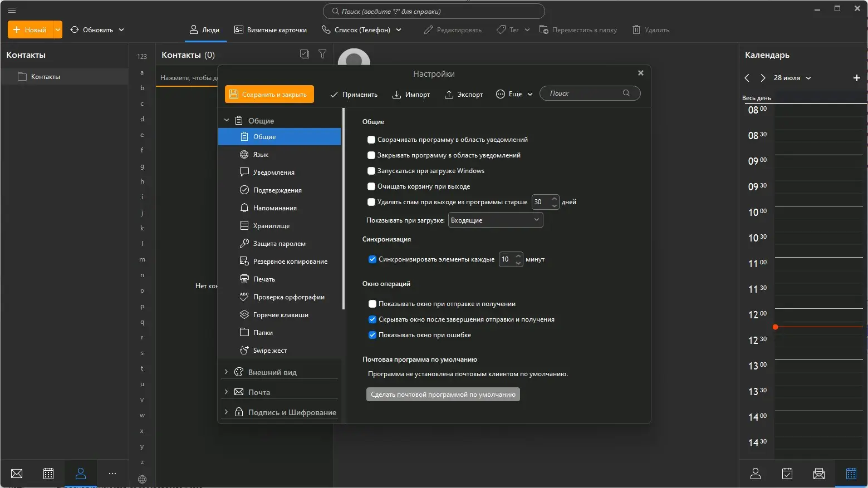Collapse the Общие settings group
This screenshot has width=868, height=488.
[x=227, y=120]
